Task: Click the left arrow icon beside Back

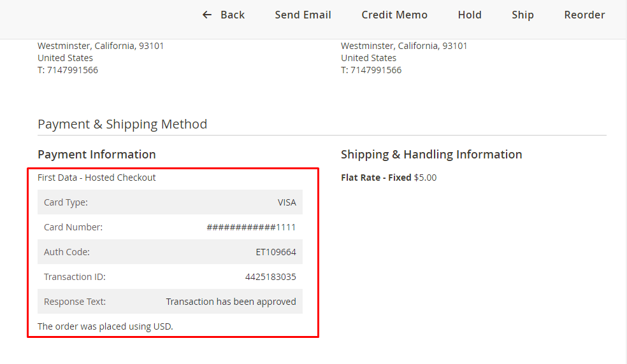Action: [x=207, y=15]
